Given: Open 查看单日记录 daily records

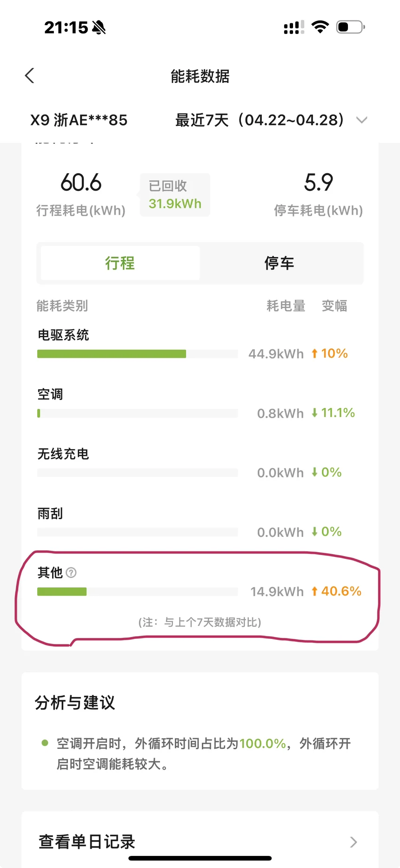Looking at the screenshot, I should [x=87, y=842].
